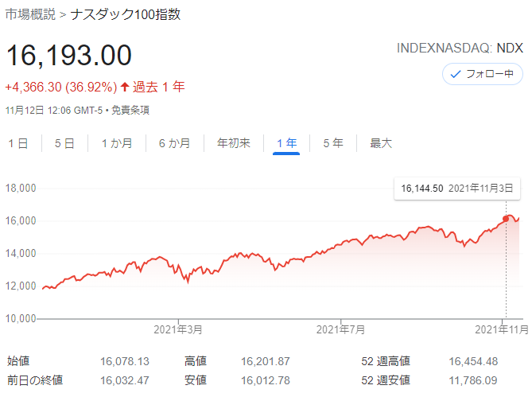Click the ナスダック100指数 title text
The image size is (532, 397).
(x=126, y=14)
